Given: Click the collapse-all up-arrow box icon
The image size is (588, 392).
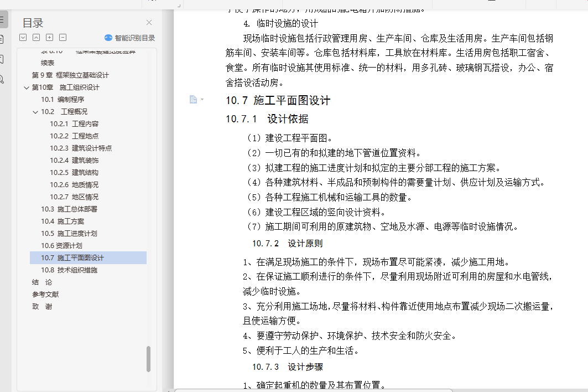Looking at the screenshot, I should (x=37, y=38).
